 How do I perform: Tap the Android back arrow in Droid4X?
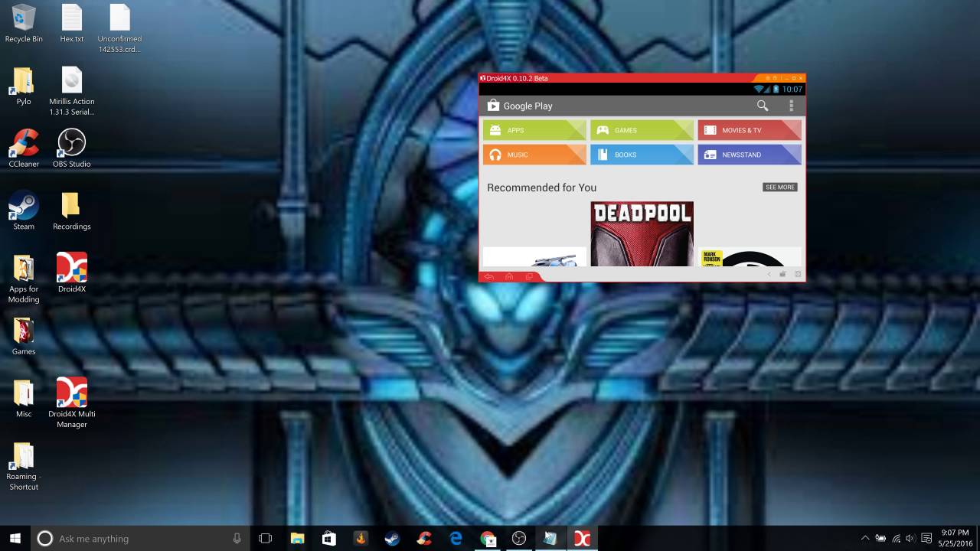click(x=488, y=276)
